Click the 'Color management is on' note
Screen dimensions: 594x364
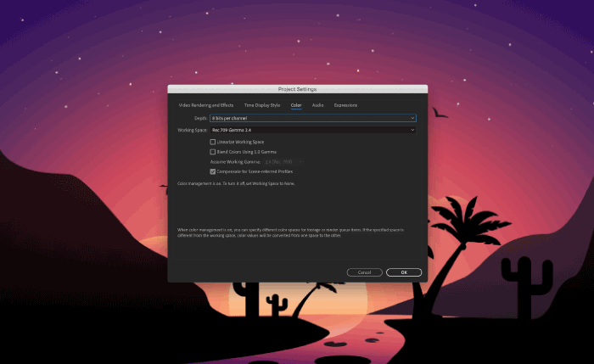tap(236, 184)
